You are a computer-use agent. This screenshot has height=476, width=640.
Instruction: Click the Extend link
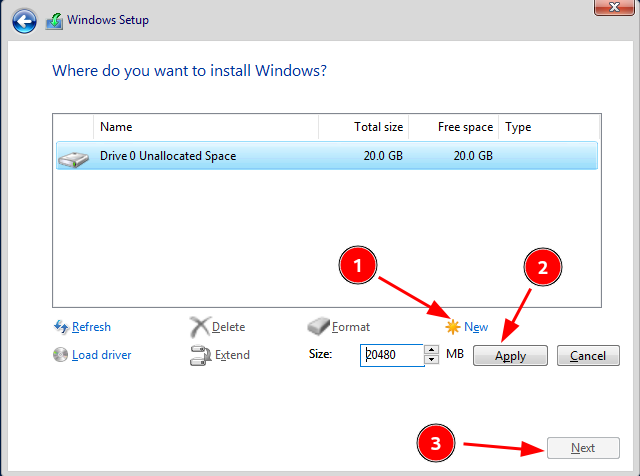(x=232, y=355)
